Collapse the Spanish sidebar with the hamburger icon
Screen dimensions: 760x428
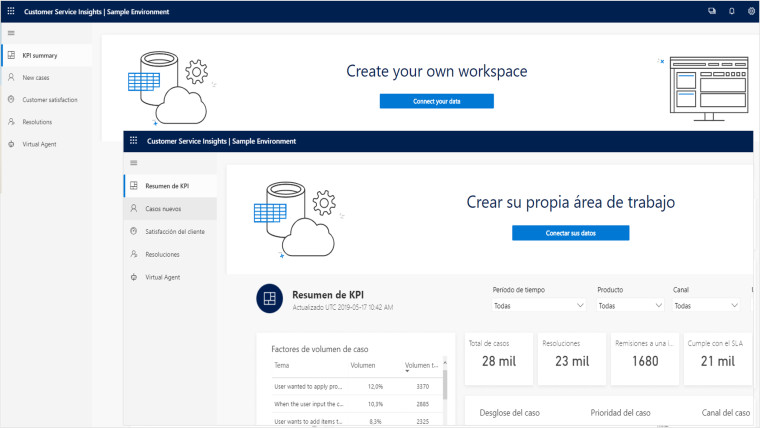click(x=133, y=163)
